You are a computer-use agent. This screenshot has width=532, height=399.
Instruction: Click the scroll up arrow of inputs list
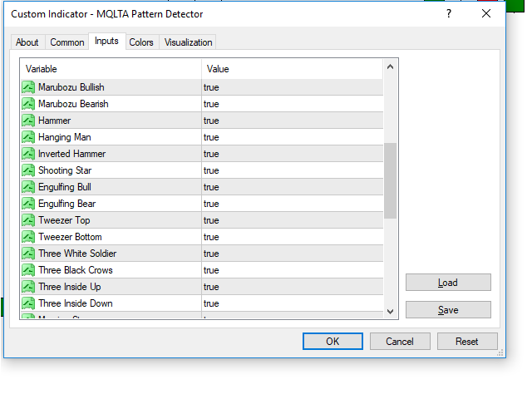tap(390, 66)
